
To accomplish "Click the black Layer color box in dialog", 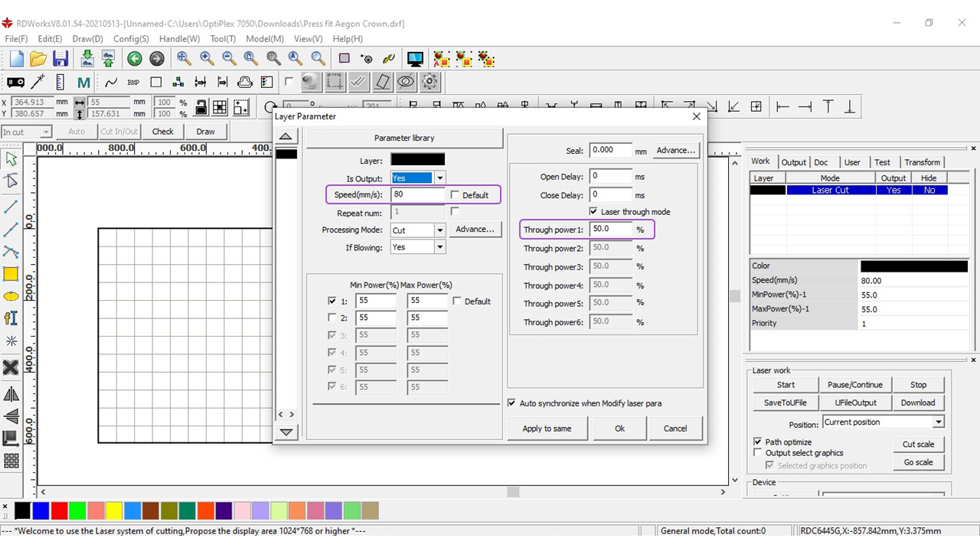I will point(417,160).
